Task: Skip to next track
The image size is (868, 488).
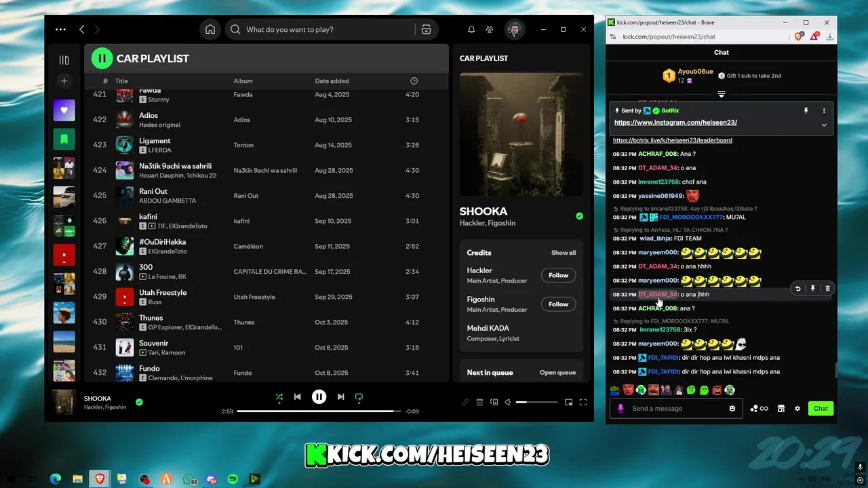Action: [x=340, y=397]
